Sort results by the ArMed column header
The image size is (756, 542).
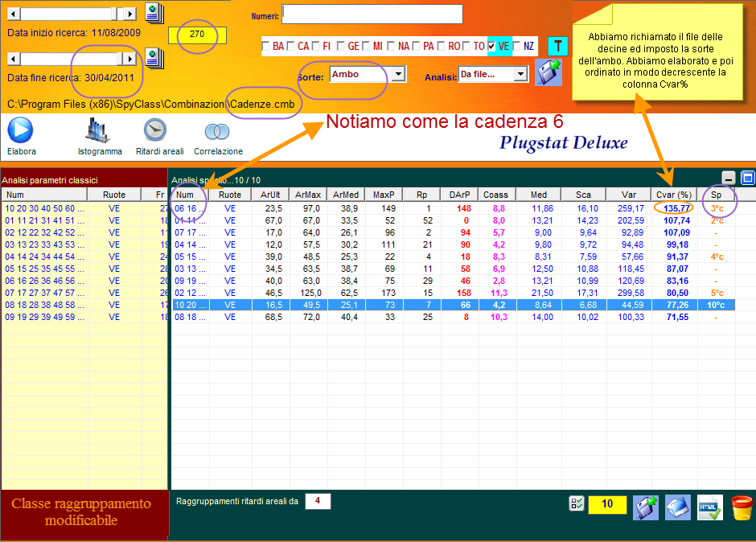click(346, 195)
